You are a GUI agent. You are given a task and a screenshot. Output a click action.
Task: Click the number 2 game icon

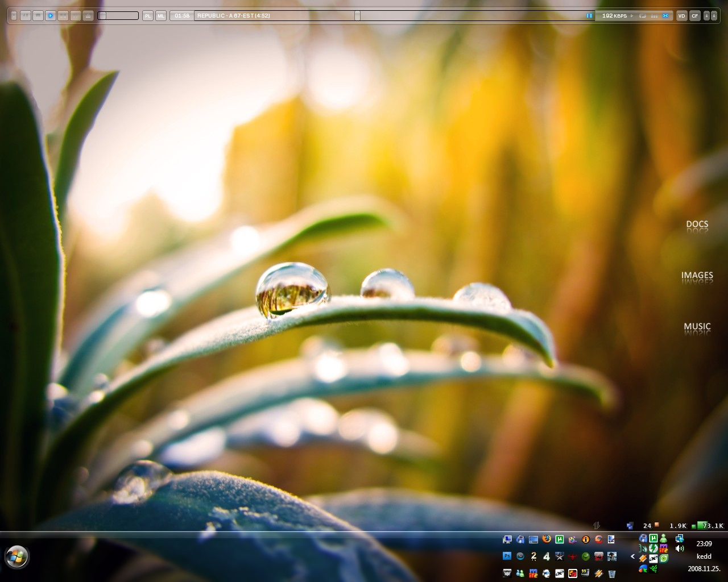tap(533, 556)
